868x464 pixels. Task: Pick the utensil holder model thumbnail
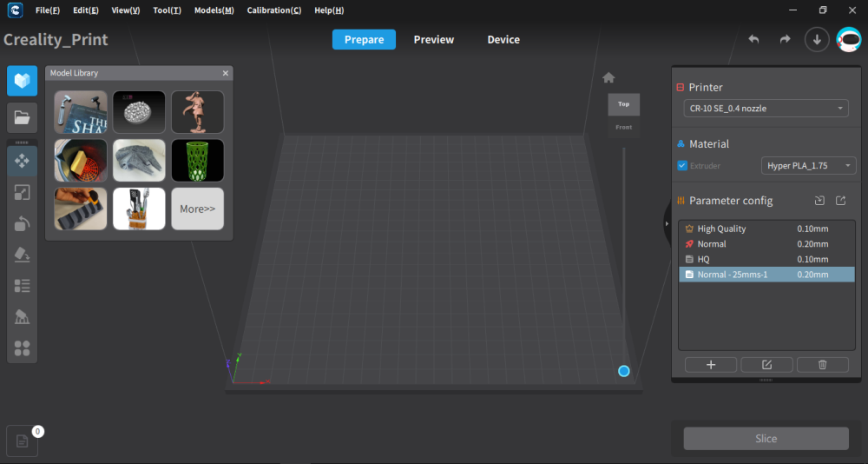click(139, 209)
